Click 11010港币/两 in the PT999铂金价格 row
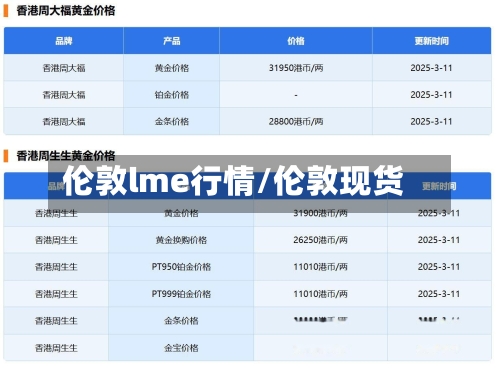Viewport: 500px width, 368px height. 320,294
